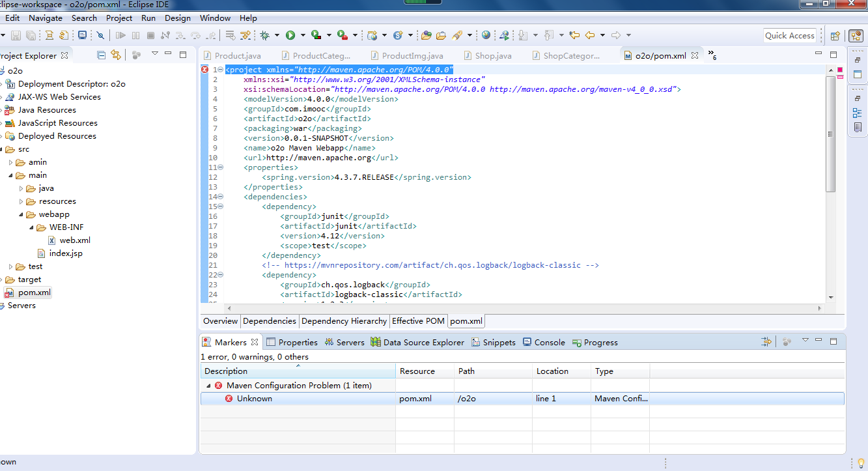868x471 pixels.
Task: Click the editor vertical scrollbar
Action: click(x=830, y=134)
